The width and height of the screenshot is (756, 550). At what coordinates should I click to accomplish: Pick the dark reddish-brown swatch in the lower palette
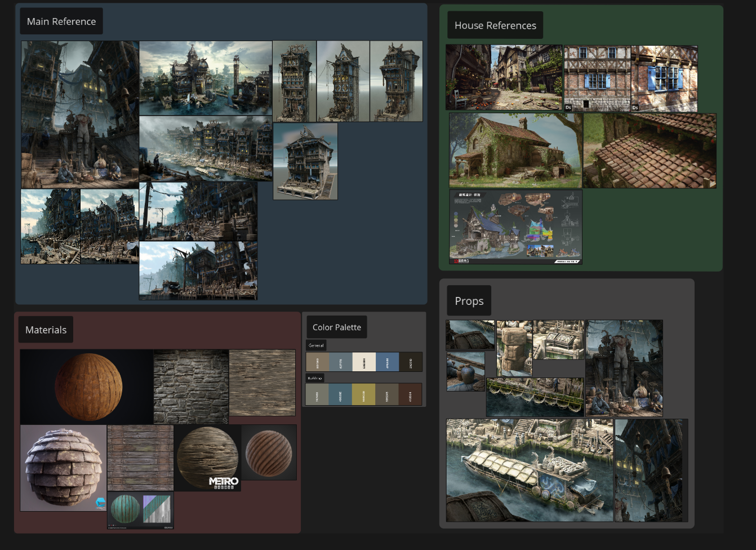pyautogui.click(x=410, y=394)
